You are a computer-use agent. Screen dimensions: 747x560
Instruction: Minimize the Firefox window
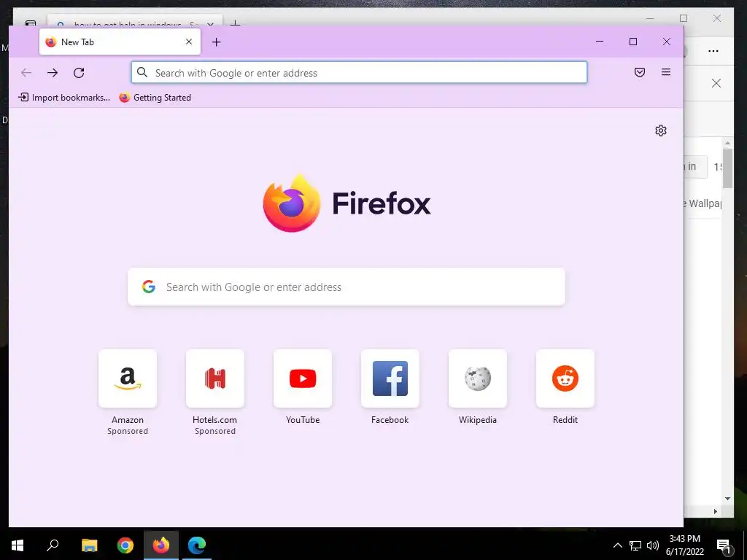pyautogui.click(x=600, y=42)
